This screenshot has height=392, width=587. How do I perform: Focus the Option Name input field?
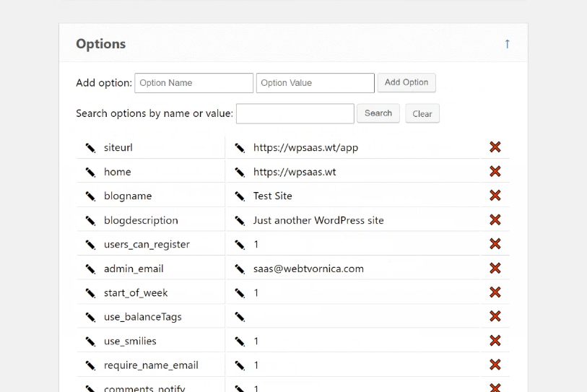(x=194, y=83)
